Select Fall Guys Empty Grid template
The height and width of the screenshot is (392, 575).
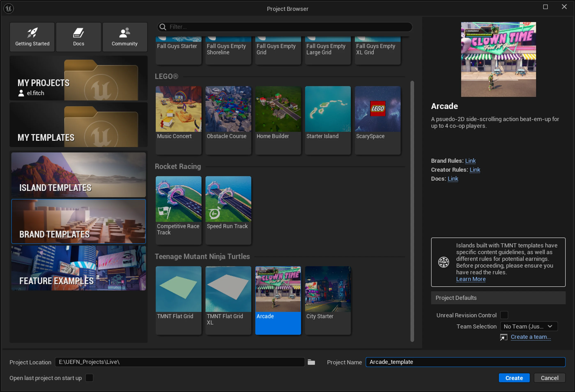pos(278,50)
